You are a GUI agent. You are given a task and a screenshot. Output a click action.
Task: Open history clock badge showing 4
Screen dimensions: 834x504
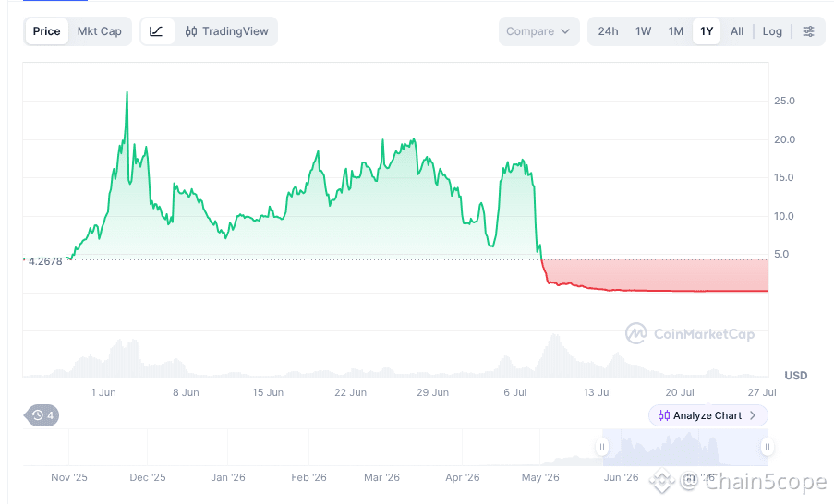point(42,415)
